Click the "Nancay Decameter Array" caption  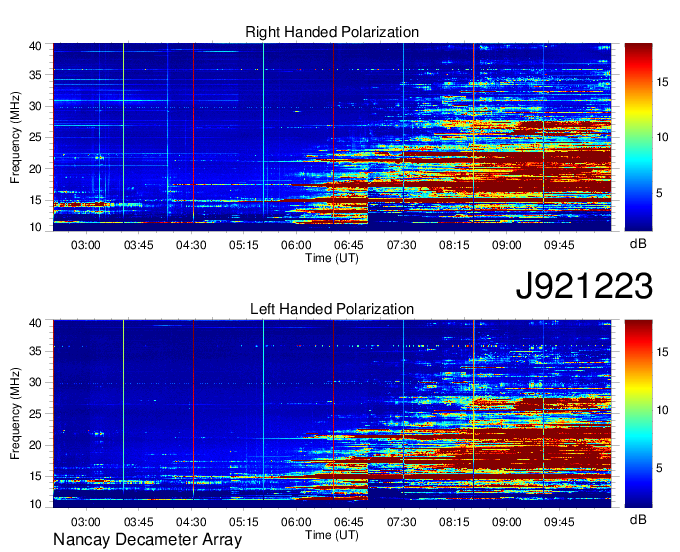click(147, 540)
